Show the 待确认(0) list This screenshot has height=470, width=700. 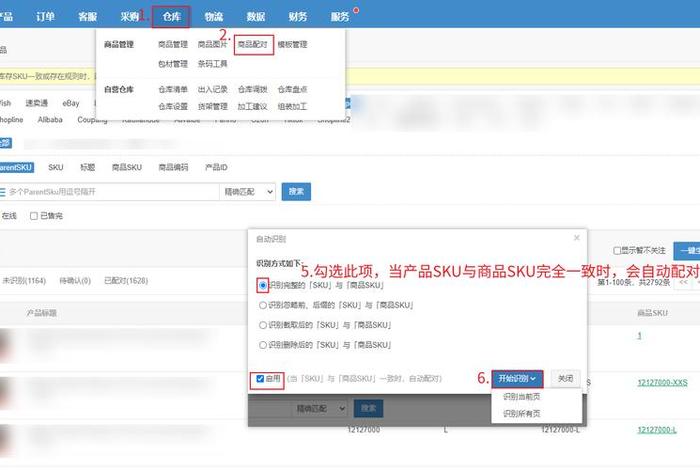(x=75, y=281)
